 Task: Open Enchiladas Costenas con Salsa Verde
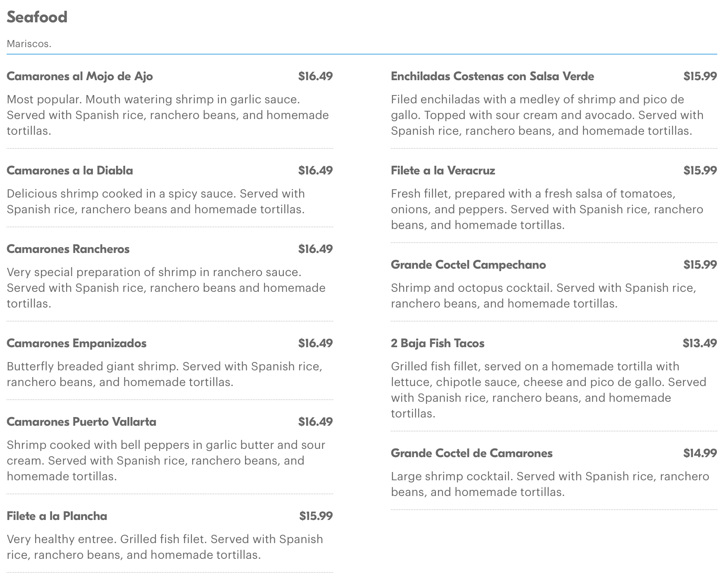492,76
